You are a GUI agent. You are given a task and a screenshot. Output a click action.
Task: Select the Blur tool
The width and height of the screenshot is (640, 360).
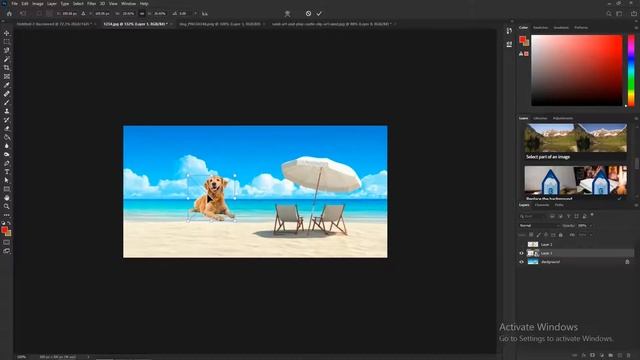click(x=7, y=146)
